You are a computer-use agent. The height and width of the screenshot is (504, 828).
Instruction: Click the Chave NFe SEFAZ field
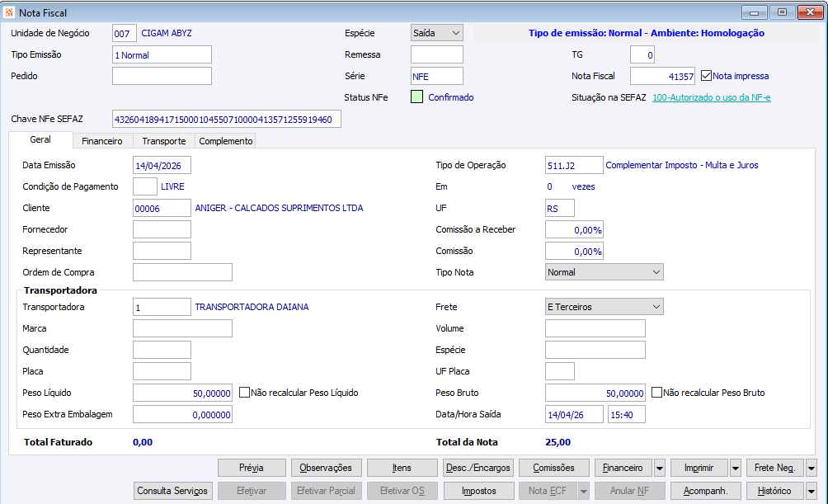coord(227,119)
